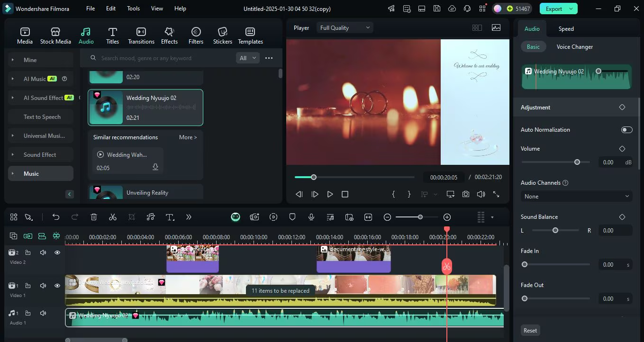Viewport: 644px width, 342px height.
Task: Lock the Video 1 track
Action: coord(28,286)
